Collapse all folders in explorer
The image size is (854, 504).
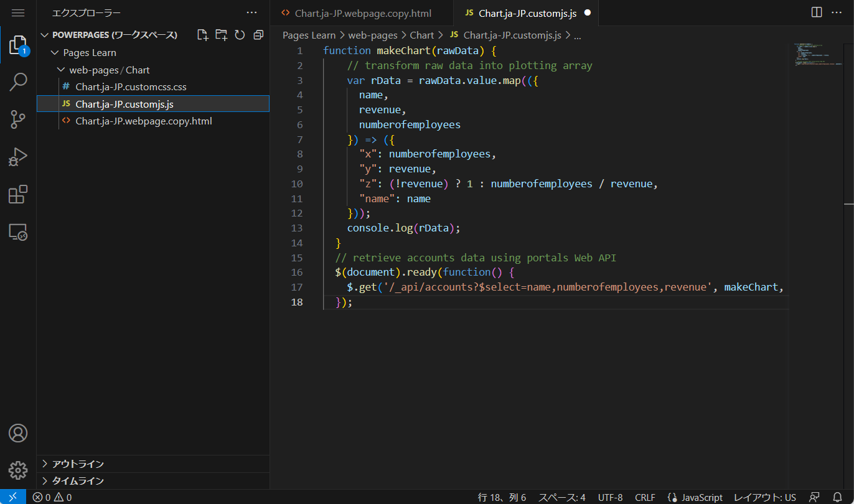click(x=258, y=35)
